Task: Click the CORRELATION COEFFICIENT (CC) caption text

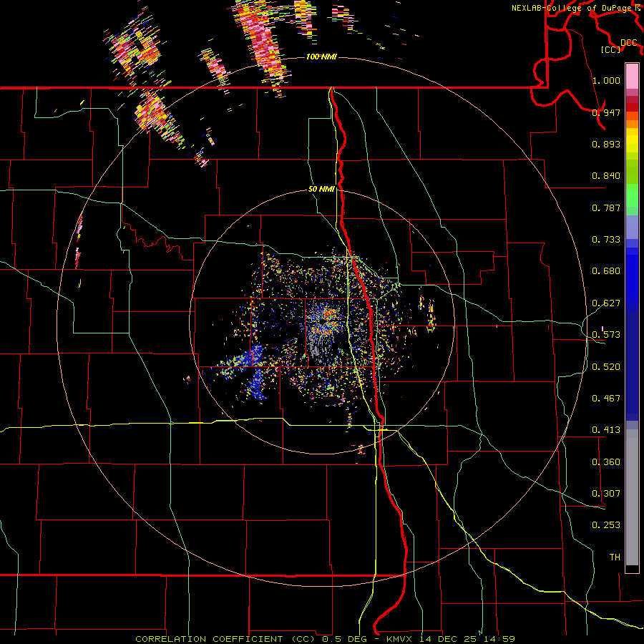Action: coord(225,639)
